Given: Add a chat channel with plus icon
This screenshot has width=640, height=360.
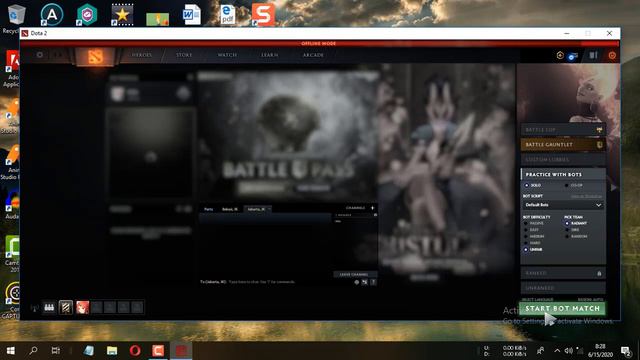Looking at the screenshot, I should (x=372, y=208).
